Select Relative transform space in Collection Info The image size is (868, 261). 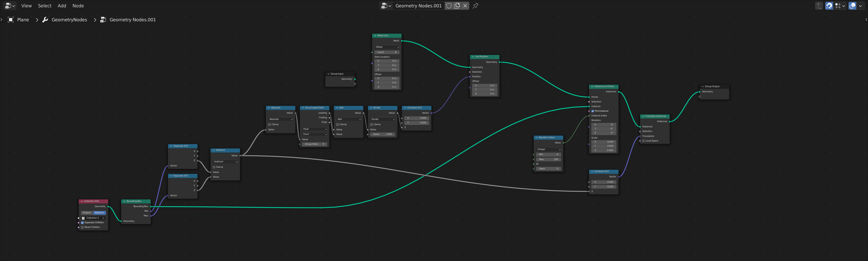tap(99, 213)
